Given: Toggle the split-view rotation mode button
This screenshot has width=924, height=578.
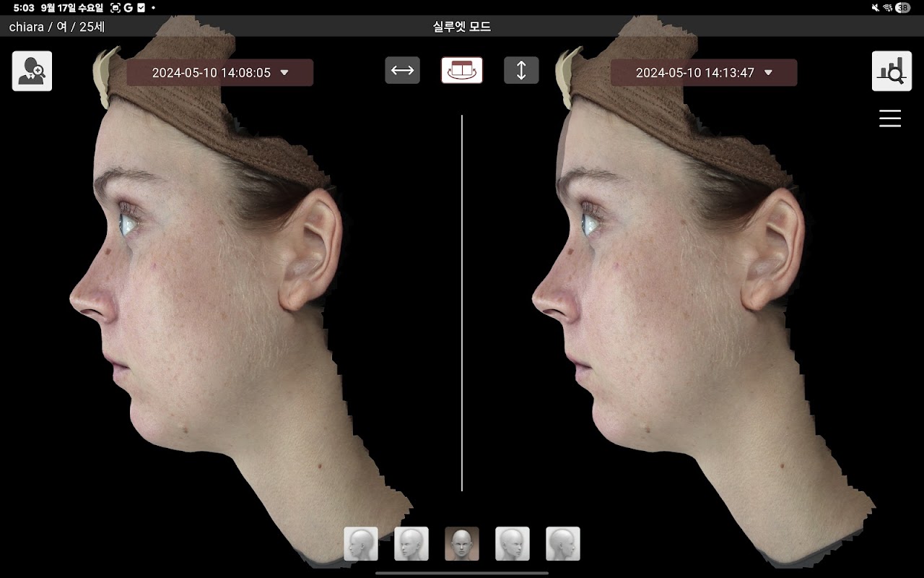Looking at the screenshot, I should [462, 70].
